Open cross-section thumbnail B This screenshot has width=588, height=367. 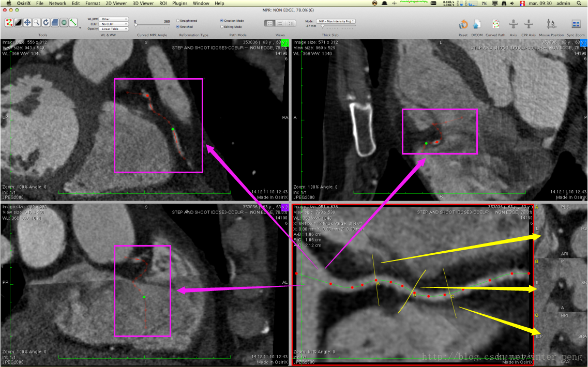point(561,284)
